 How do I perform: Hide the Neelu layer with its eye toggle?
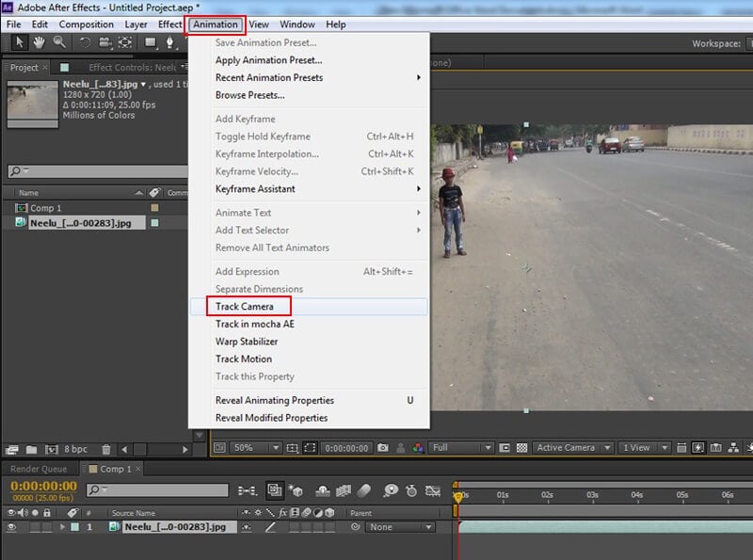(12, 526)
